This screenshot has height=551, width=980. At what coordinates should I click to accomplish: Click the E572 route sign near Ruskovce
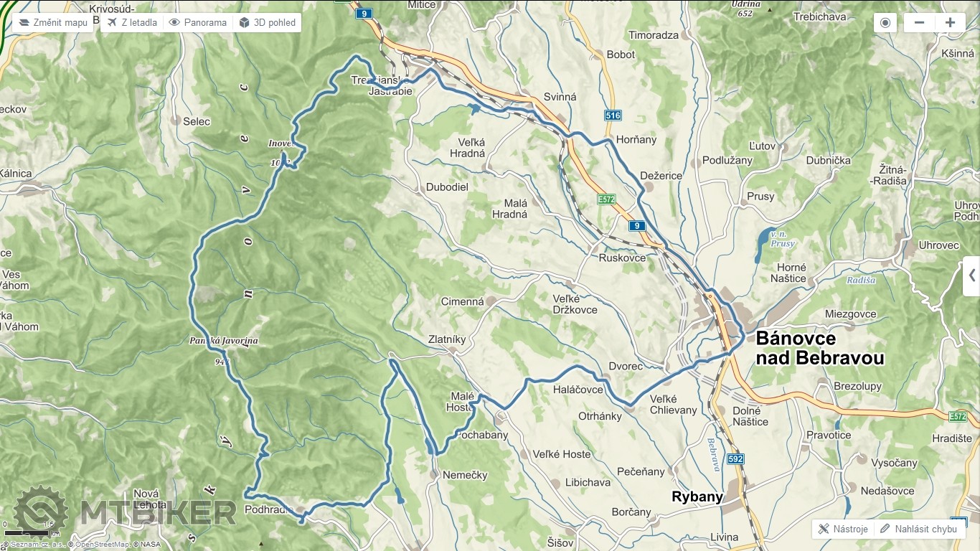[x=607, y=199]
